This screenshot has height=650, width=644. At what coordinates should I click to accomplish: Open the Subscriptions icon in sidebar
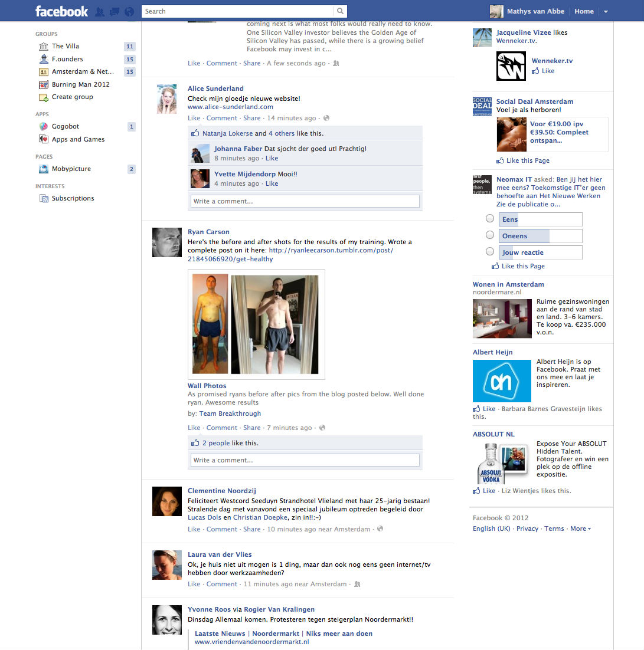click(44, 199)
